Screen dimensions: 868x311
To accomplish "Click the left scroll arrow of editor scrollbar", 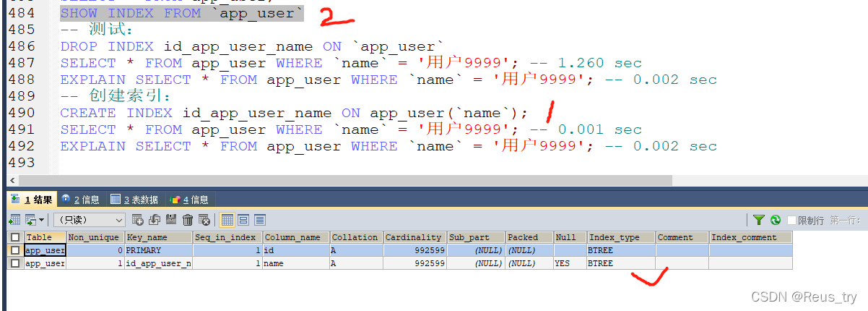I will tap(11, 180).
